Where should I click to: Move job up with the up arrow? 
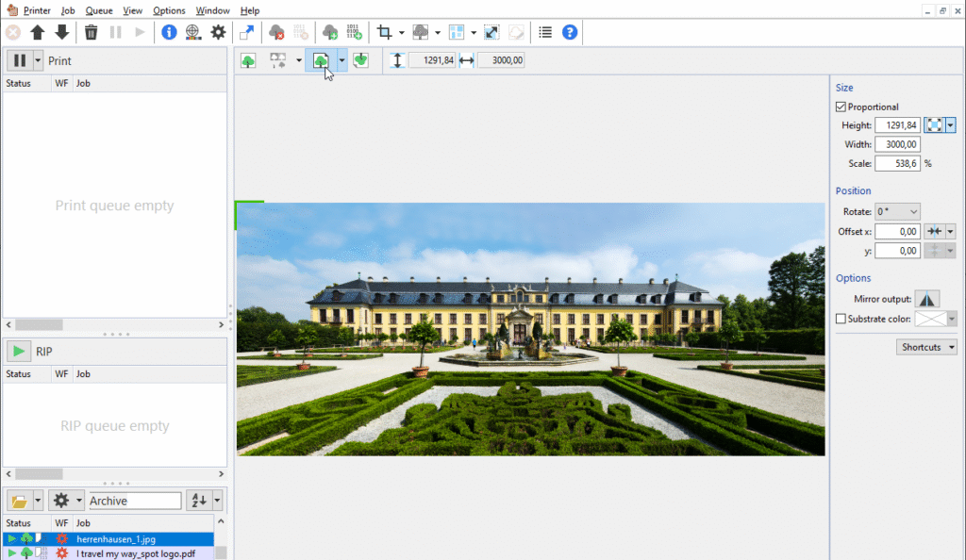click(x=38, y=32)
